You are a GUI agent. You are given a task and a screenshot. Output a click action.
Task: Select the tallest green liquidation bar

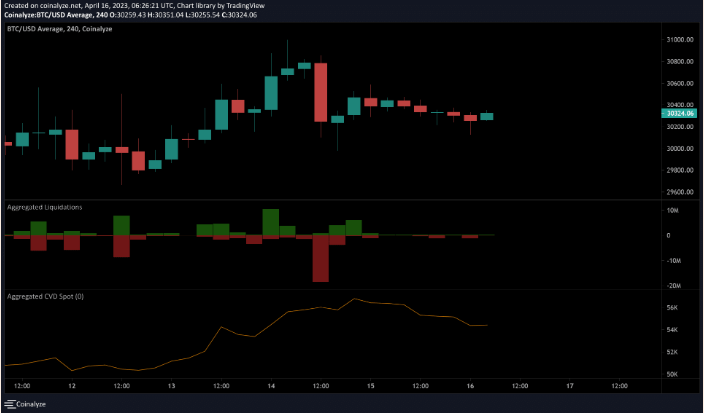click(x=271, y=222)
